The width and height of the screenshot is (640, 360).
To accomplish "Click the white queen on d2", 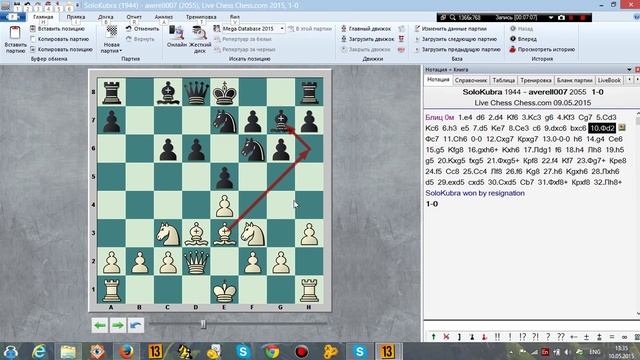I will (x=196, y=262).
